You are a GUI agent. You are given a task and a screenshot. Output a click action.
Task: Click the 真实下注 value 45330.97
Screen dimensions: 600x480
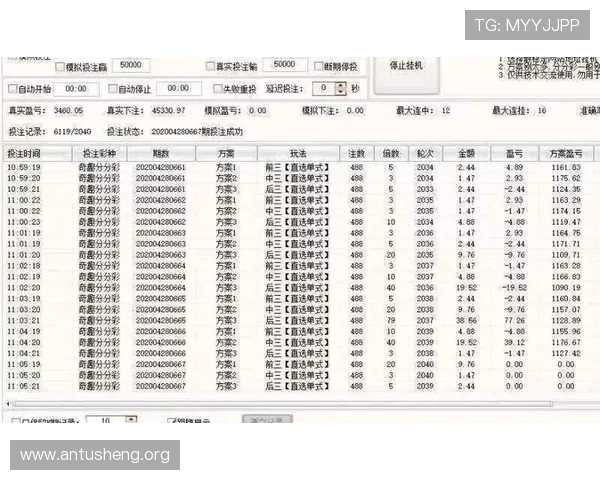(x=168, y=111)
